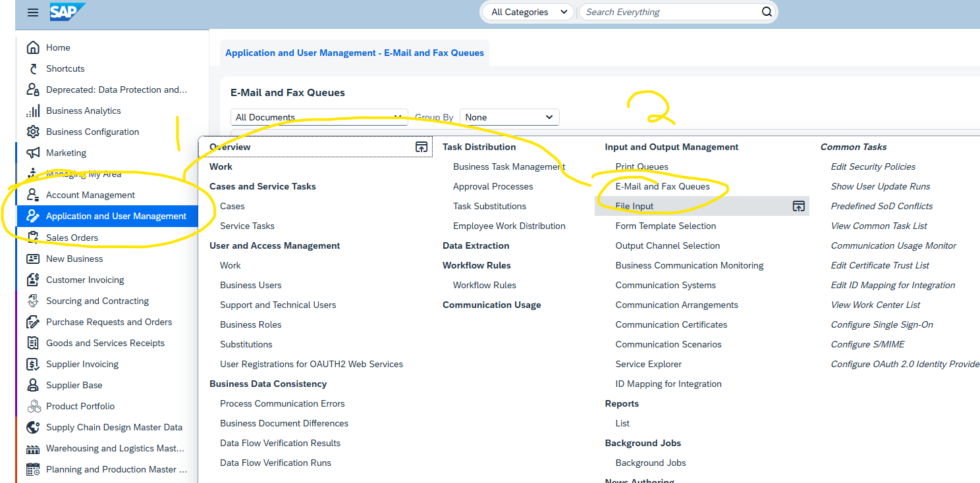Click the Search Everything input field
The width and height of the screenshot is (980, 483).
[669, 12]
